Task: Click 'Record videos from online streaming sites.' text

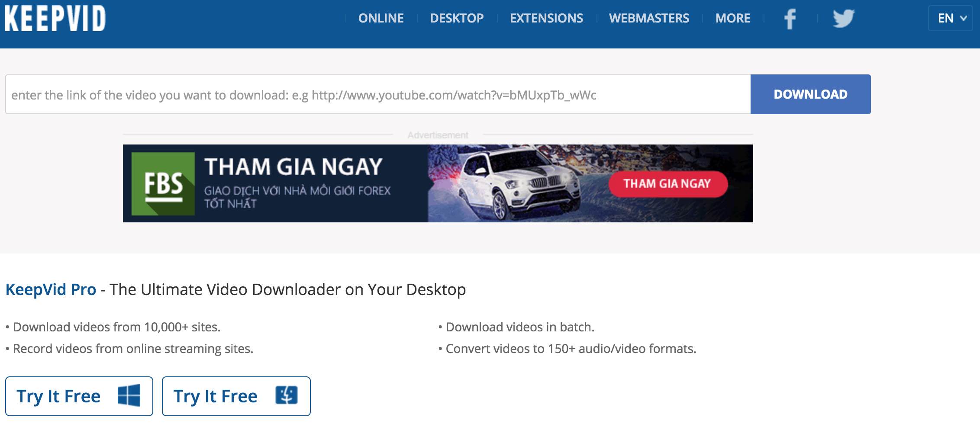Action: coord(133,349)
